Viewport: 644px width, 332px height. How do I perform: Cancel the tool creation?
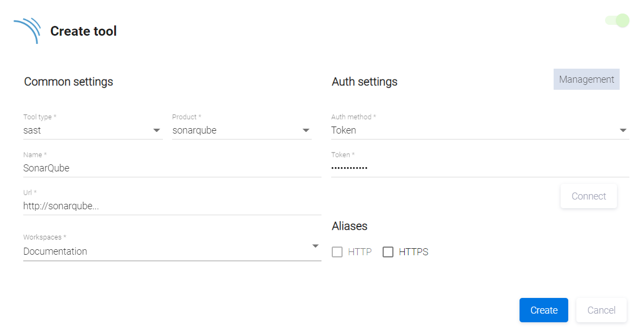coord(601,310)
